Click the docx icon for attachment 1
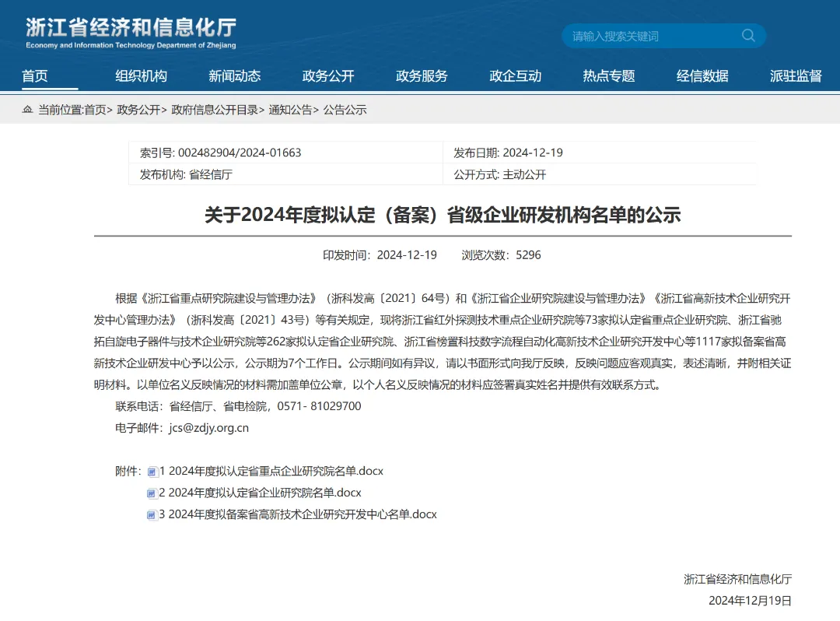840x621 pixels. tap(152, 472)
